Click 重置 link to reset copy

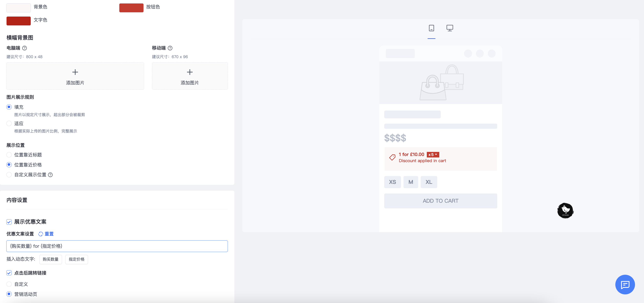point(49,234)
